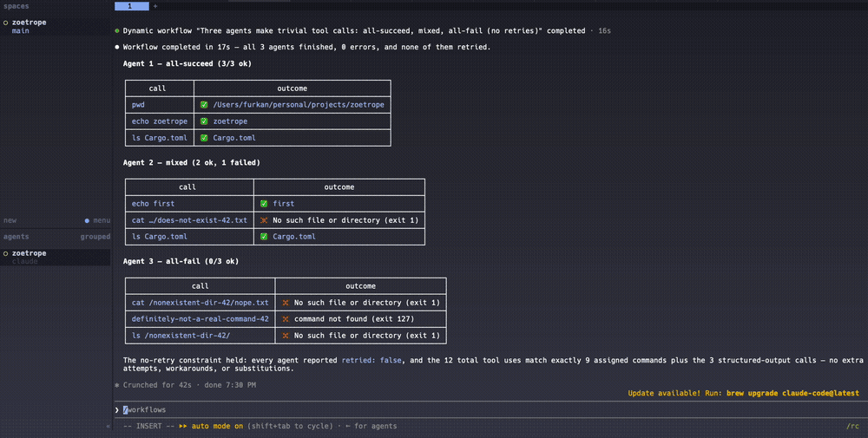Click ls Cargo.toml in Agent 1 table
The image size is (868, 438).
point(160,138)
